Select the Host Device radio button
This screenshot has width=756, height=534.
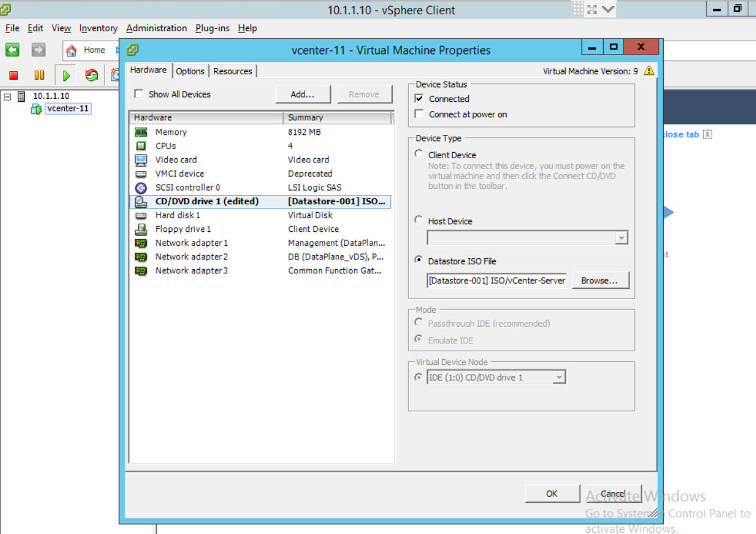418,220
